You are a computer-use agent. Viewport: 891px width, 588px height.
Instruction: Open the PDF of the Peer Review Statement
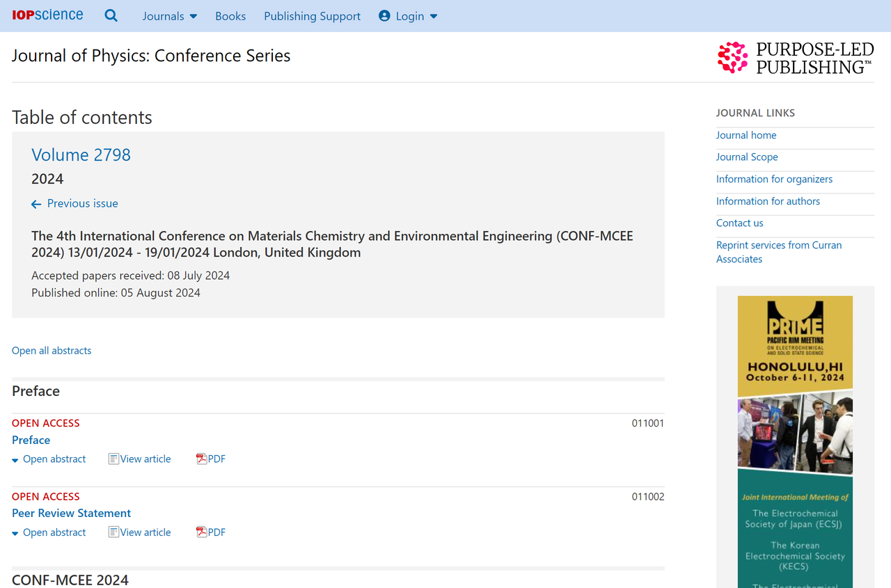tap(210, 532)
